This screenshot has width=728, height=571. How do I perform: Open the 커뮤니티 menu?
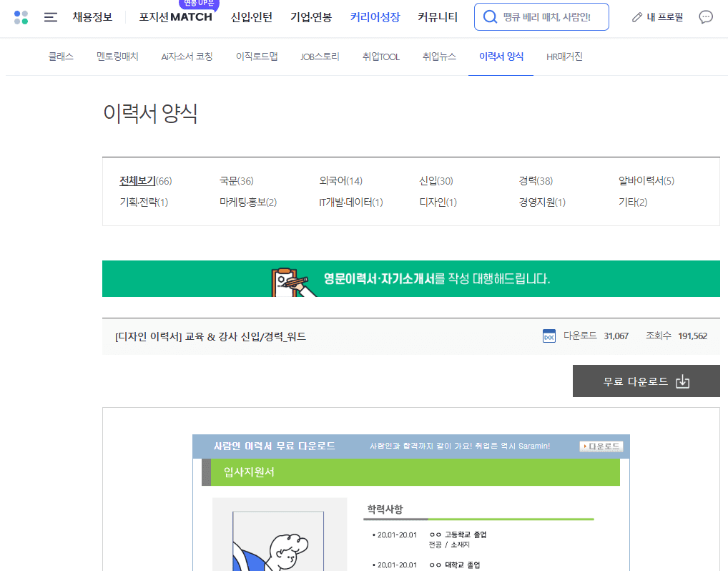pyautogui.click(x=437, y=16)
